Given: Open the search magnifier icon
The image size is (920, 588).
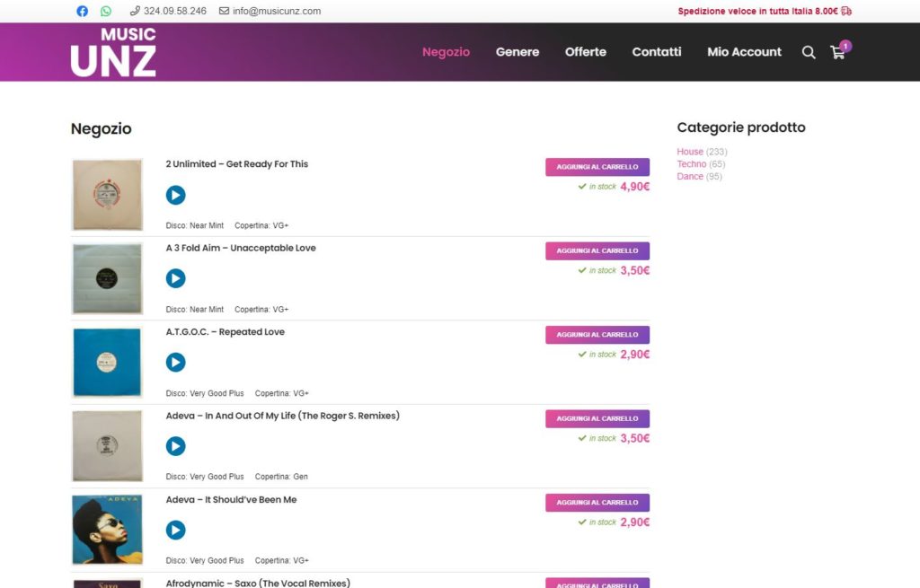Looking at the screenshot, I should (809, 52).
